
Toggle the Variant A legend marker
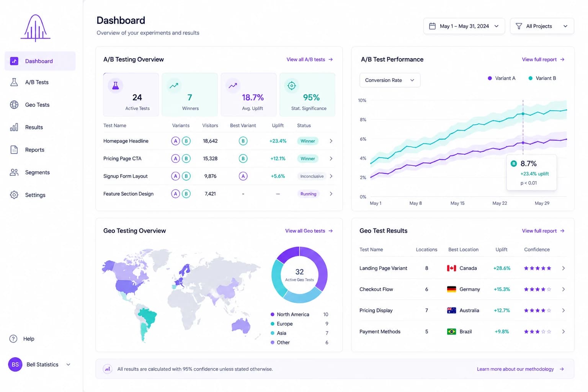[x=490, y=78]
